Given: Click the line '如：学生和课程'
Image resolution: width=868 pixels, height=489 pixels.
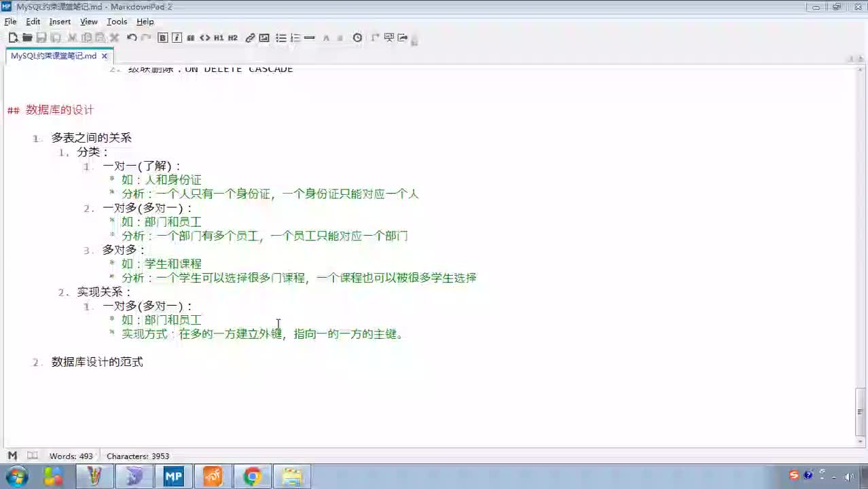Looking at the screenshot, I should click(162, 264).
